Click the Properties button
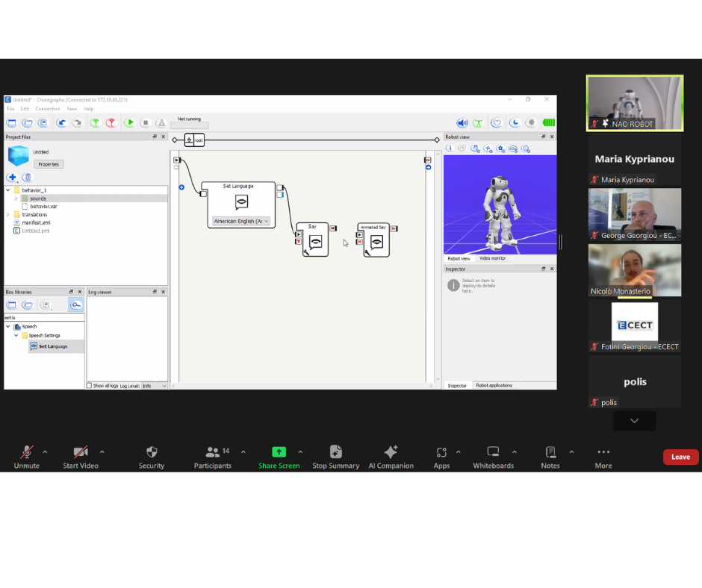 49,164
